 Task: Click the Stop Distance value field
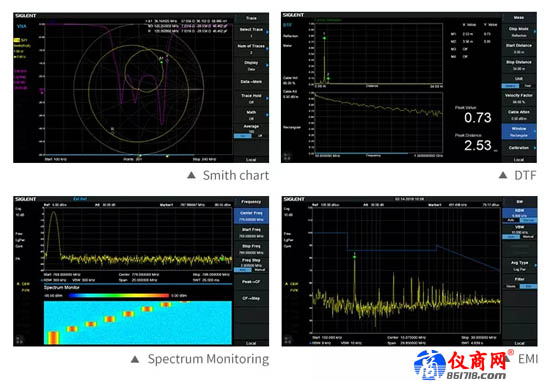519,69
